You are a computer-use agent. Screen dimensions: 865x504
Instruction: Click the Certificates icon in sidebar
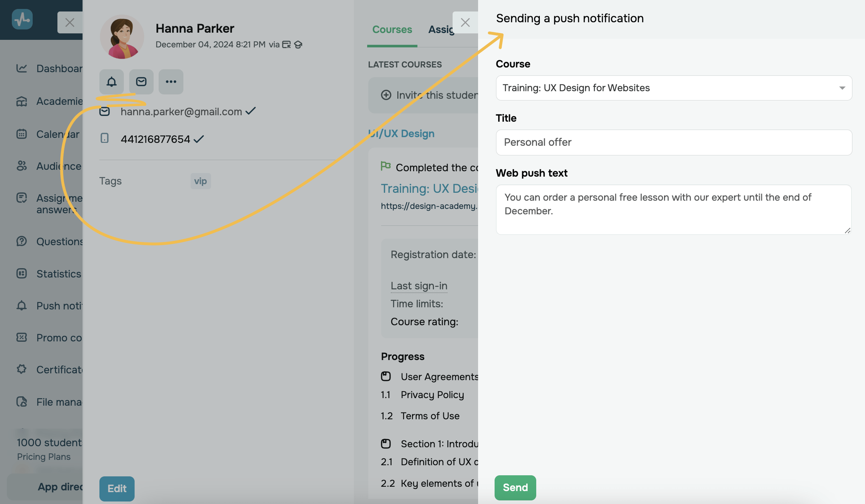tap(22, 369)
